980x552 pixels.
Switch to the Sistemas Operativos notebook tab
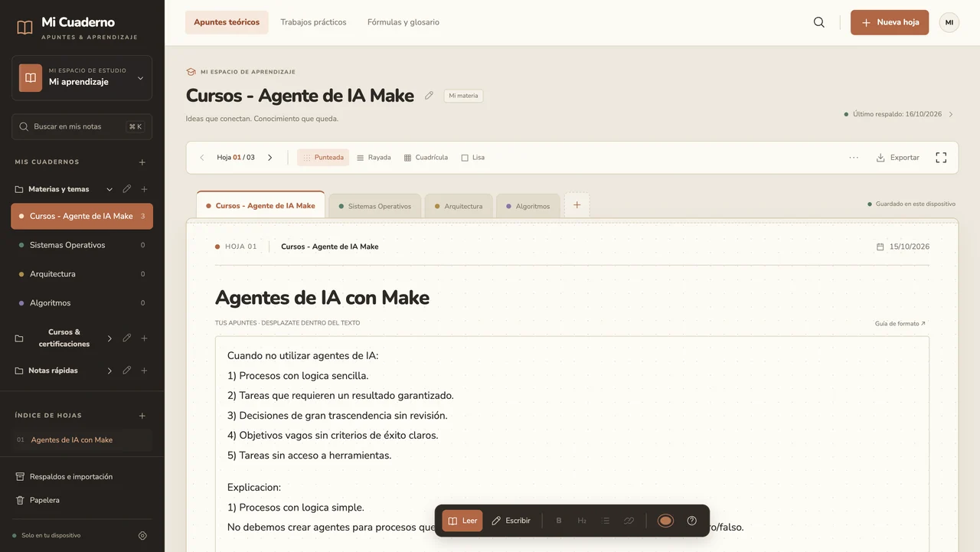click(375, 206)
